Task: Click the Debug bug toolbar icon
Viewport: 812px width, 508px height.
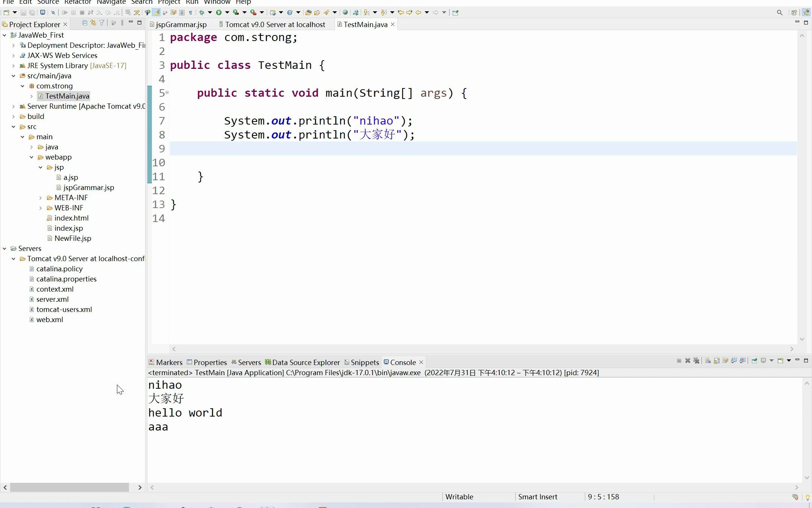Action: [x=201, y=12]
